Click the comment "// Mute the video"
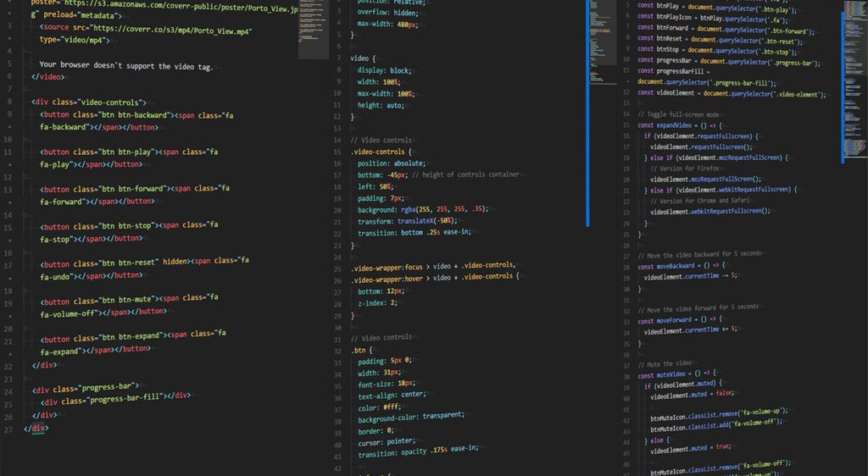The image size is (868, 476). pyautogui.click(x=665, y=363)
